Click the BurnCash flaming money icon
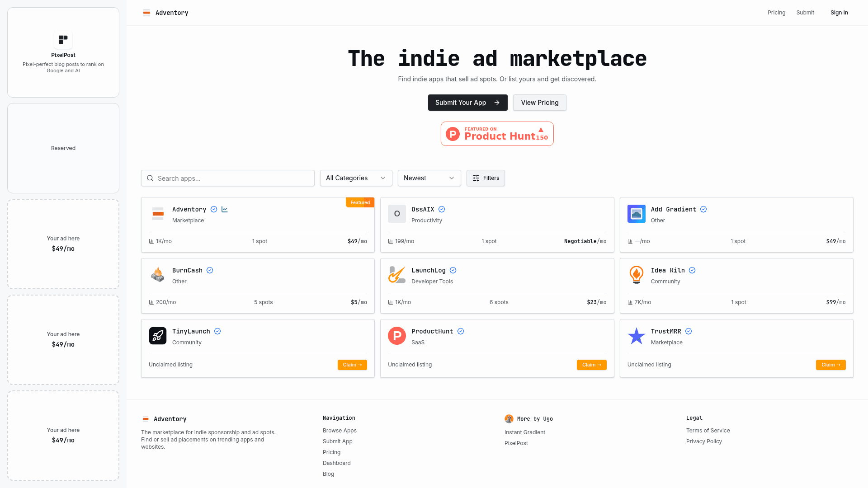 (158, 275)
